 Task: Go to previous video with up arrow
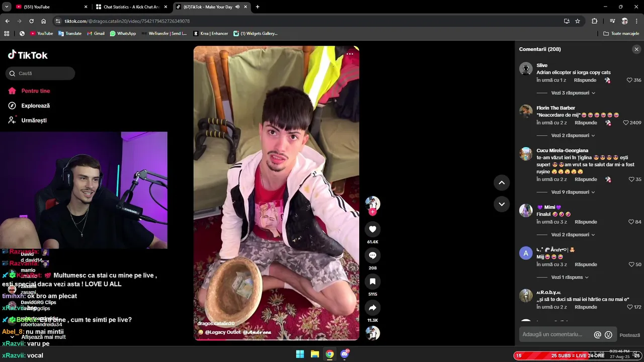pos(502,183)
